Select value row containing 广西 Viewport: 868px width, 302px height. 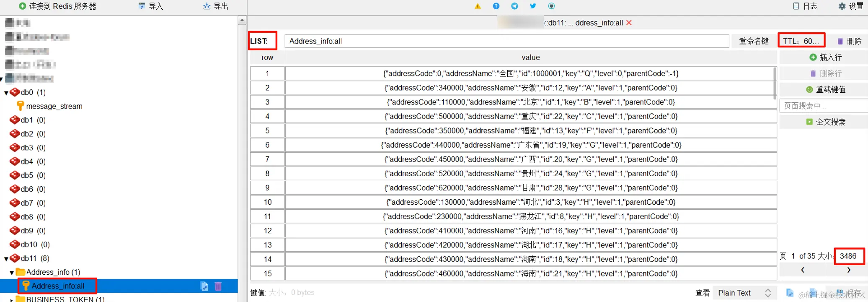pos(531,159)
